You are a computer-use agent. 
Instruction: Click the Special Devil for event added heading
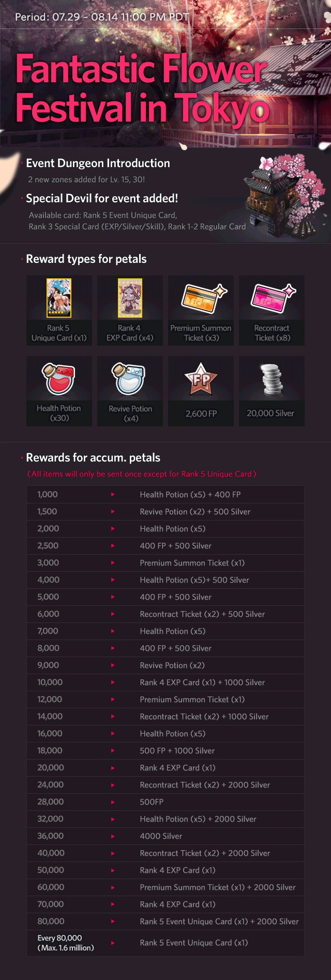pyautogui.click(x=102, y=199)
